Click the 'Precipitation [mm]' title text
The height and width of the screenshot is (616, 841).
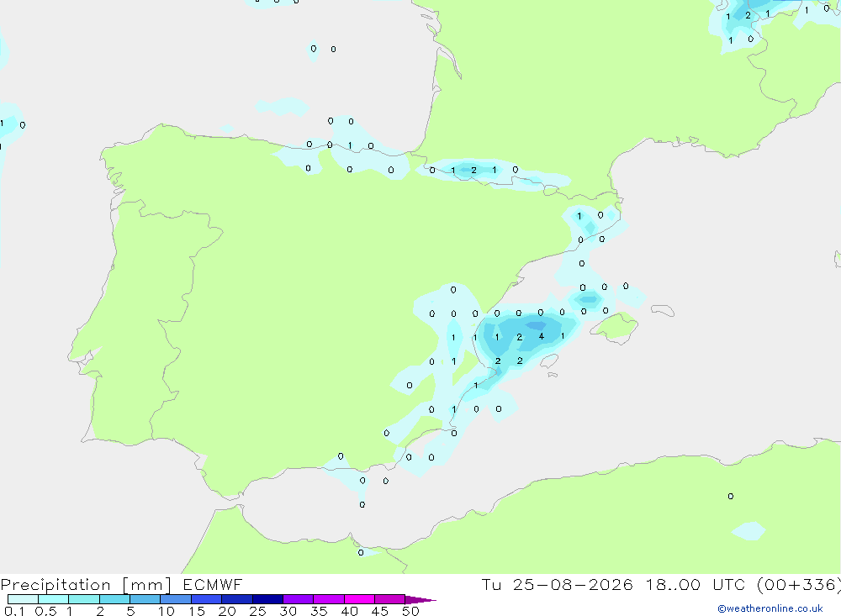86,585
